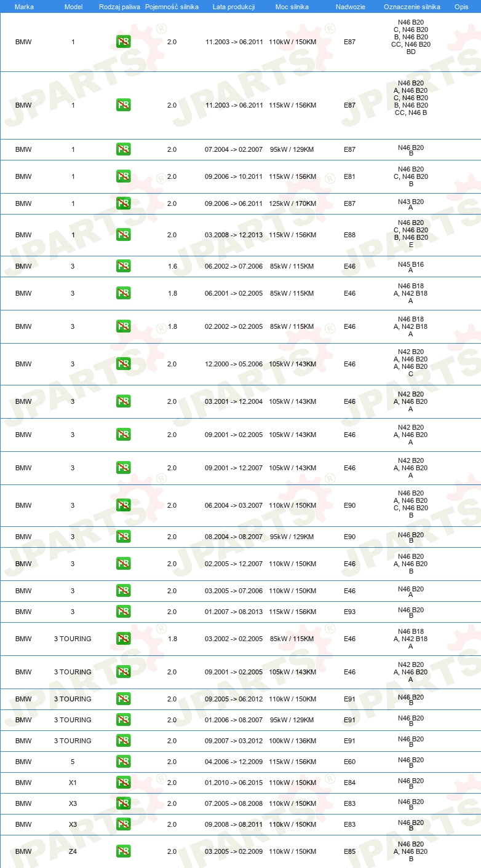Screen dimensions: 481x868
Task: Click the N43 B20 A engine code
Action: click(411, 205)
